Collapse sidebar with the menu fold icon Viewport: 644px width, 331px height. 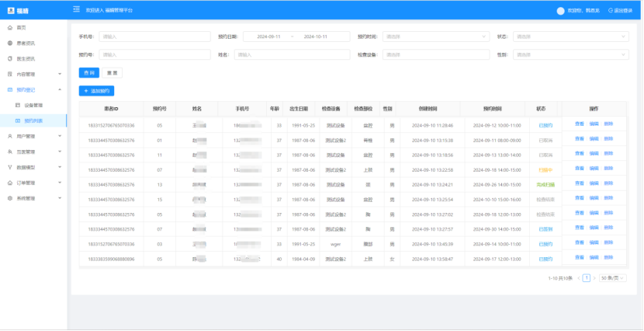pyautogui.click(x=76, y=10)
